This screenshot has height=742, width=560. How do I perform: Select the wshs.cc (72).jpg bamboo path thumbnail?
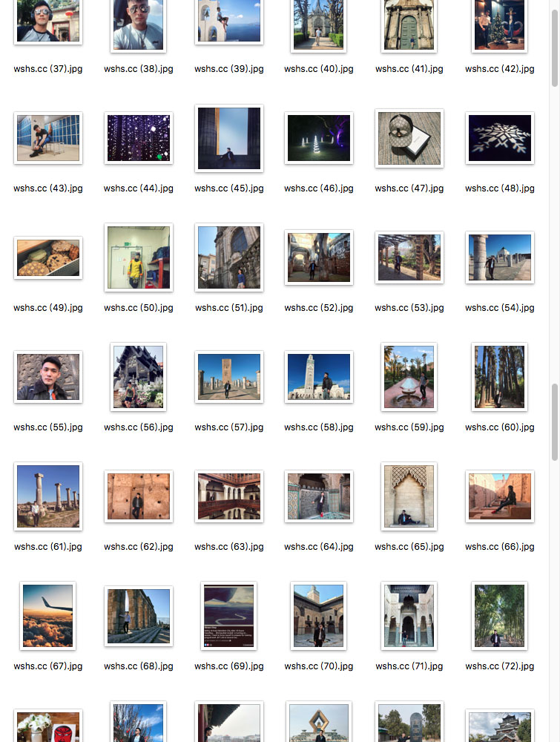(499, 616)
